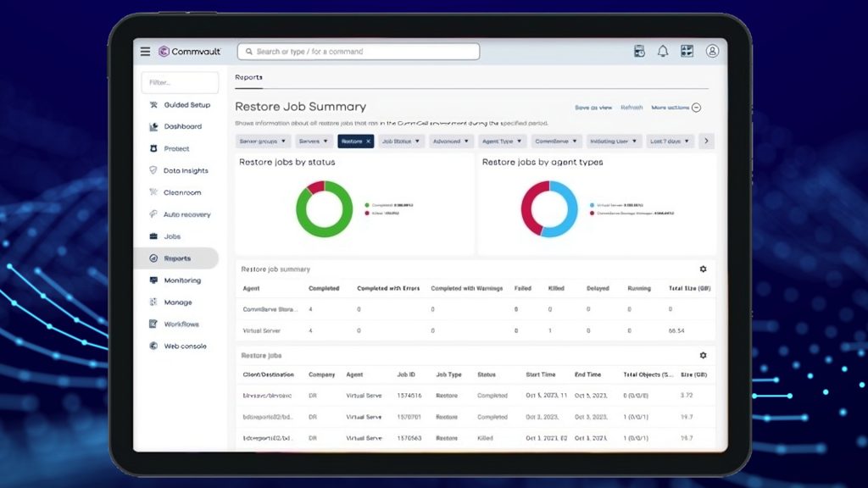Open the user account profile icon

712,52
